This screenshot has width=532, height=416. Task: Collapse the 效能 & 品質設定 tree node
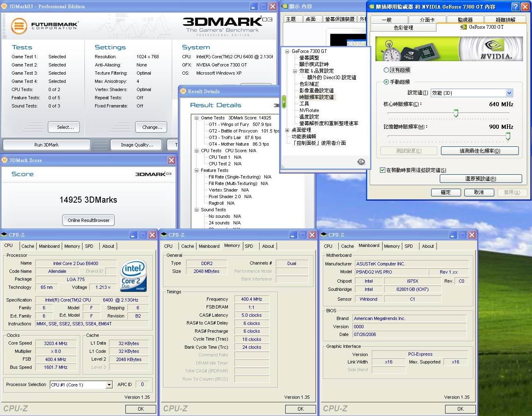(x=295, y=71)
